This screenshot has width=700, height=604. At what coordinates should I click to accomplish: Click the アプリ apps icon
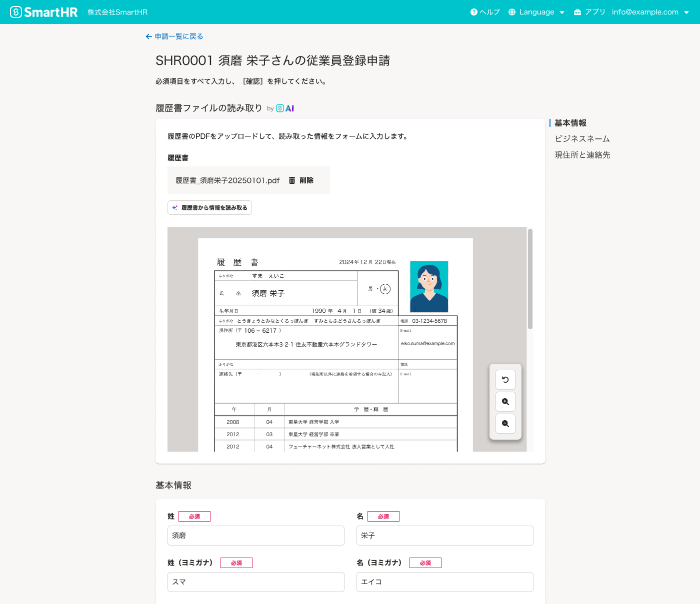point(577,11)
